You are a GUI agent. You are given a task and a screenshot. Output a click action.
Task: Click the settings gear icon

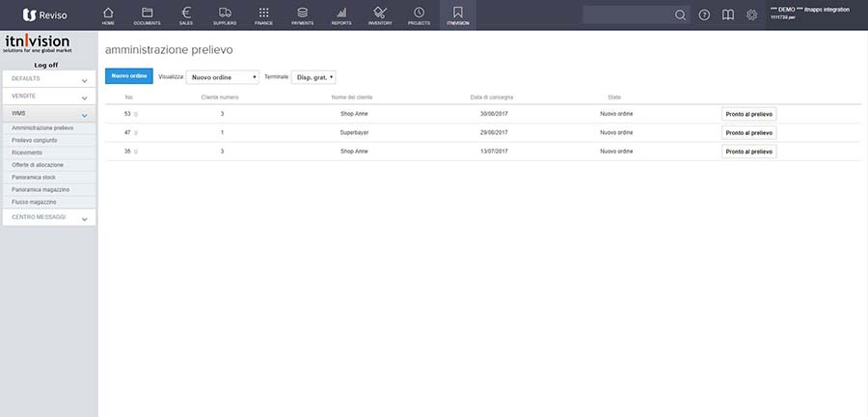pyautogui.click(x=752, y=14)
